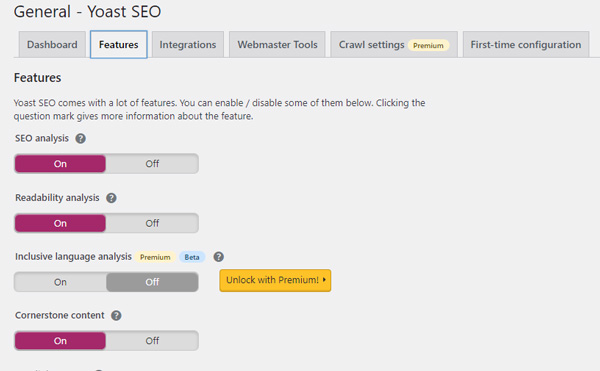Viewport: 600px width, 371px height.
Task: Set Inclusive language analysis to Off
Action: 152,282
